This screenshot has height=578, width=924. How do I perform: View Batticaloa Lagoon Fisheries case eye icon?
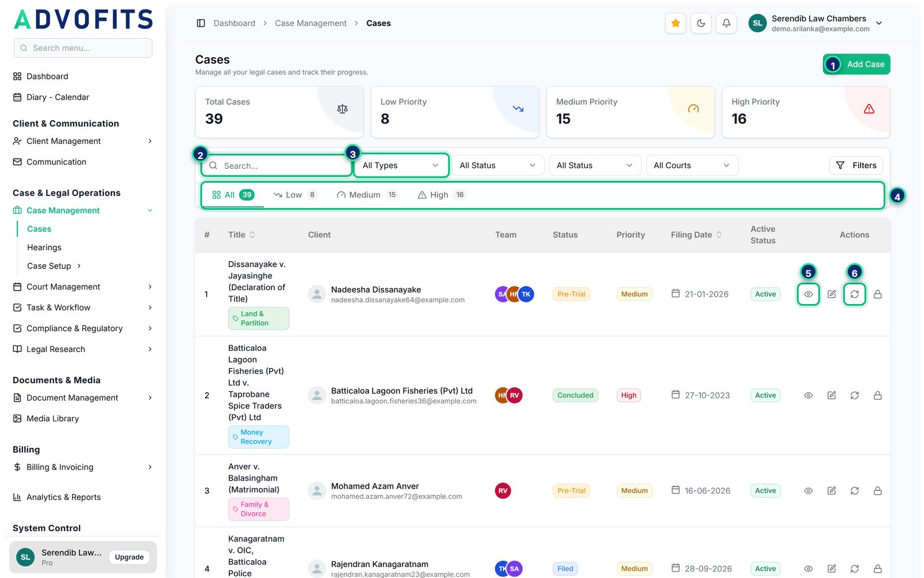(808, 395)
